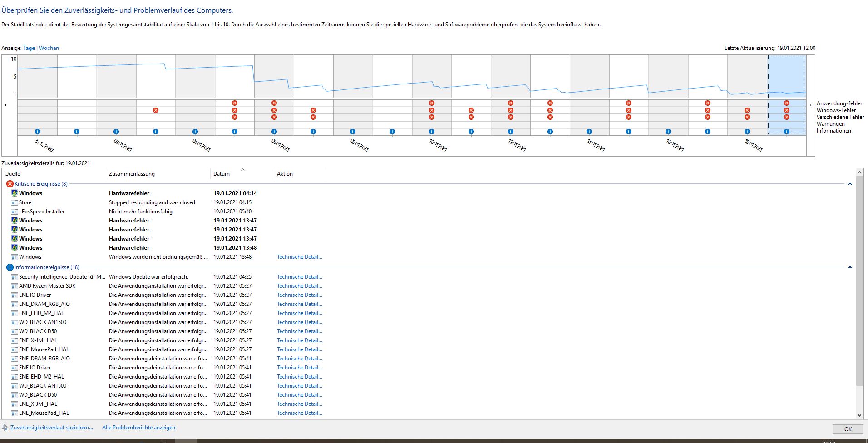Click the Windows-Fehler icon on 15.01.2021

click(629, 110)
